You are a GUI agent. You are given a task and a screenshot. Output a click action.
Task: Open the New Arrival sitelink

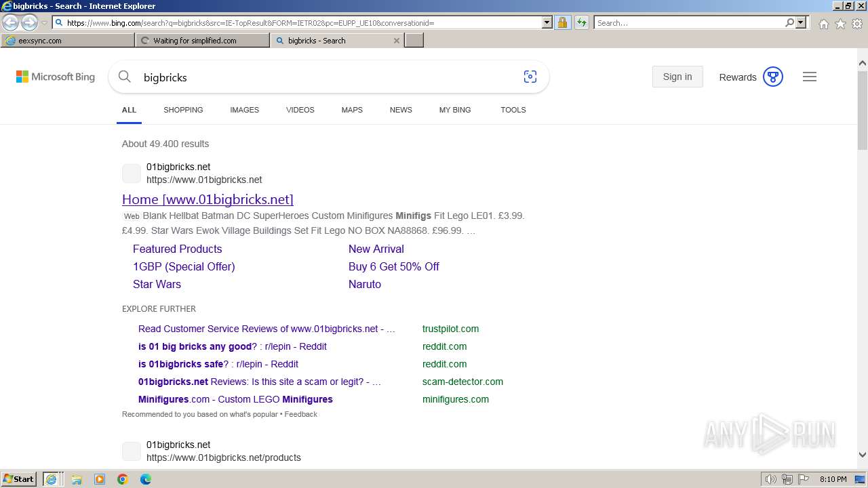[x=376, y=249]
